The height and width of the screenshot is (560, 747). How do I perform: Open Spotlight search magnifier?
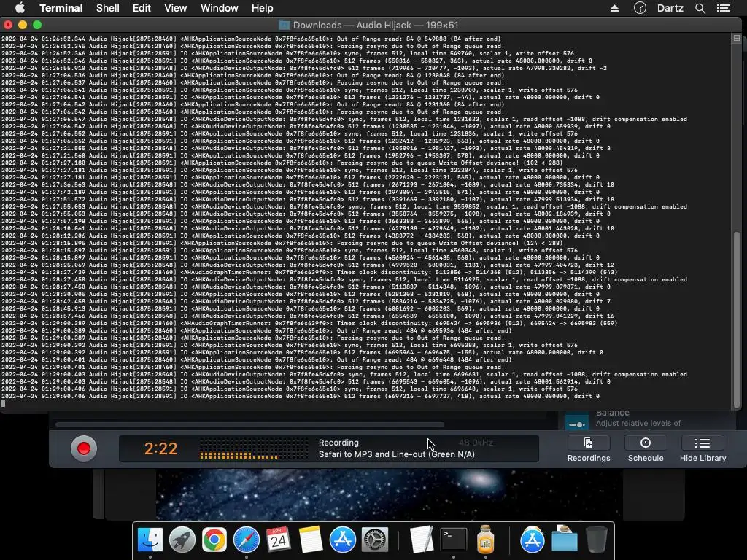tap(700, 8)
